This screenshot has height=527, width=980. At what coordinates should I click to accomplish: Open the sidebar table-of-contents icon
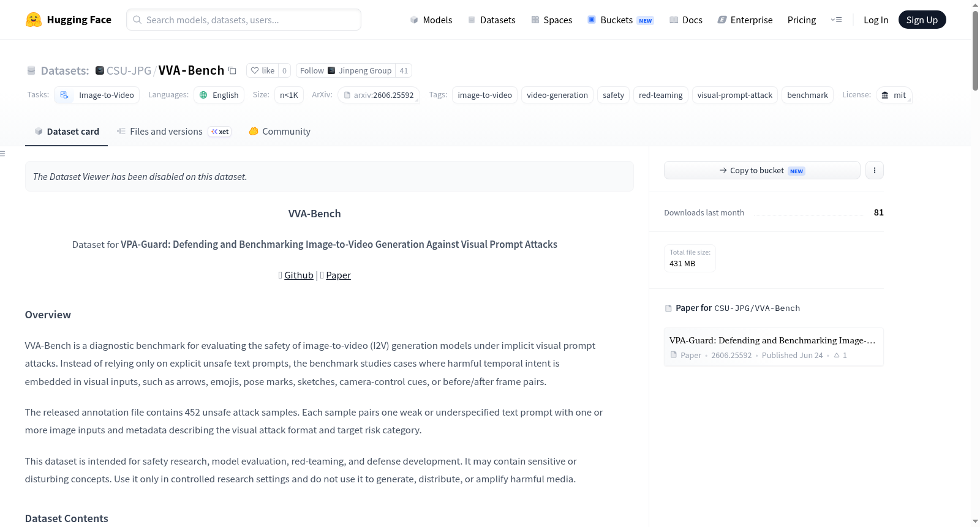tap(3, 154)
